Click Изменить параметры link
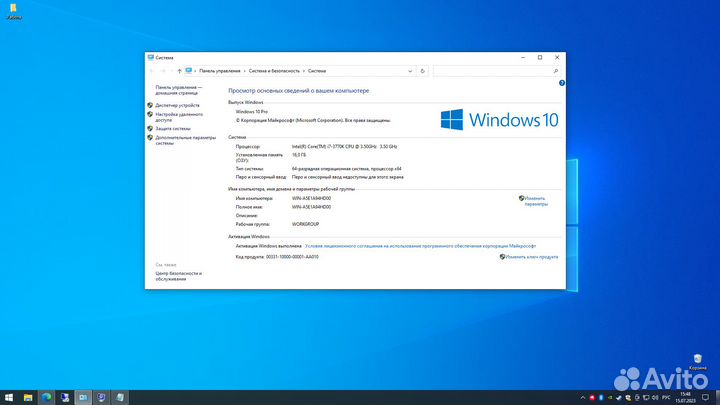This screenshot has width=720, height=405. [535, 201]
